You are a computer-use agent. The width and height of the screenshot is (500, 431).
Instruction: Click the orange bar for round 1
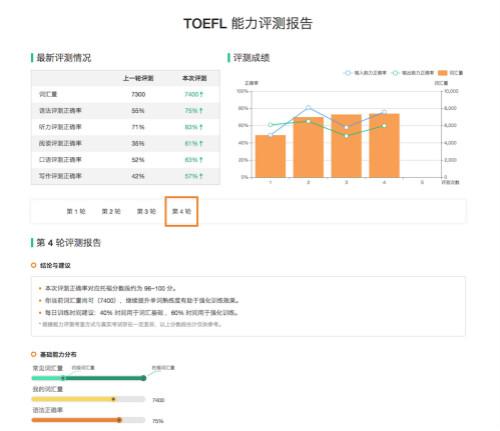pos(270,156)
